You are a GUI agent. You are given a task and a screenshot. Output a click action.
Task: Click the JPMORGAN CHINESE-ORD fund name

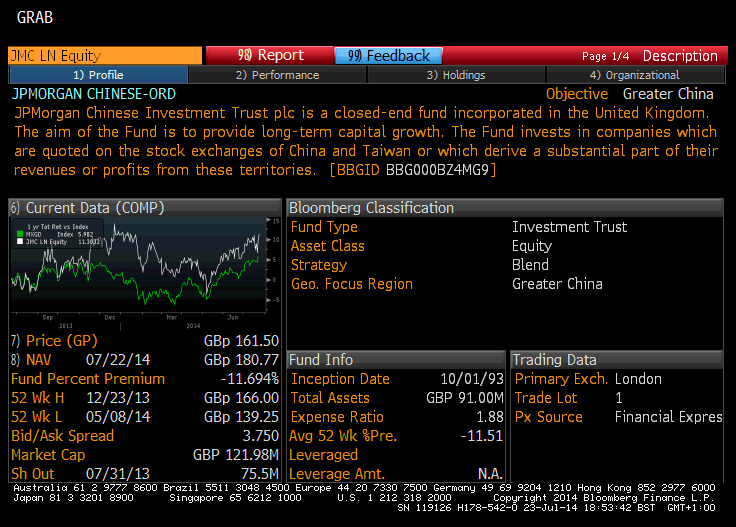point(94,94)
